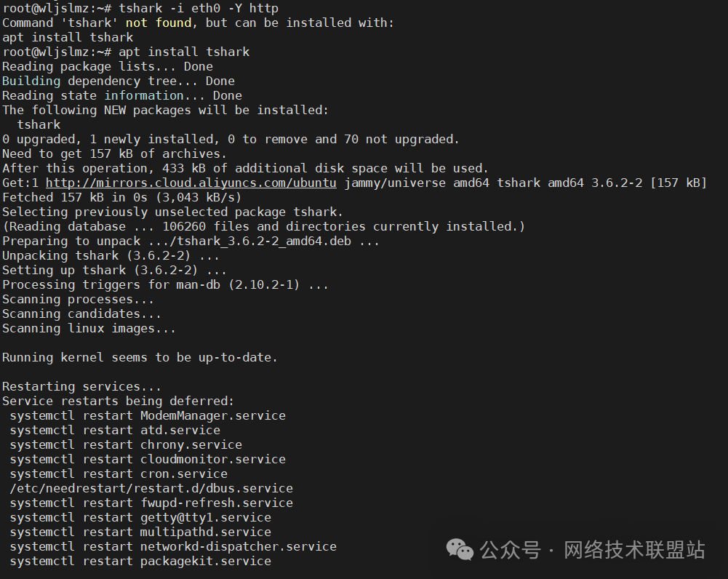Click the "Reading package lists... Done" line
The height and width of the screenshot is (579, 728).
click(x=108, y=66)
